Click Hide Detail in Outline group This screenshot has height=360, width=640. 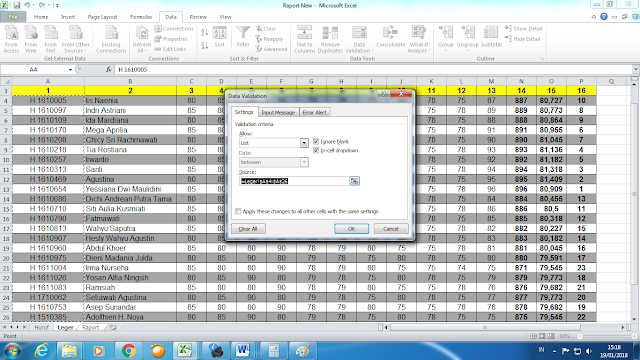coord(523,39)
